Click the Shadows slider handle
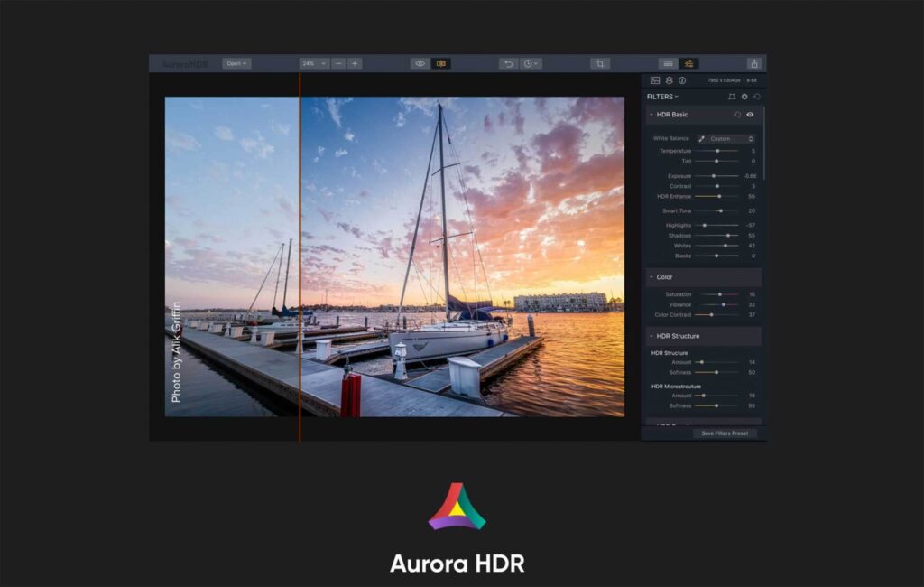Viewport: 924px width, 587px height. point(728,236)
